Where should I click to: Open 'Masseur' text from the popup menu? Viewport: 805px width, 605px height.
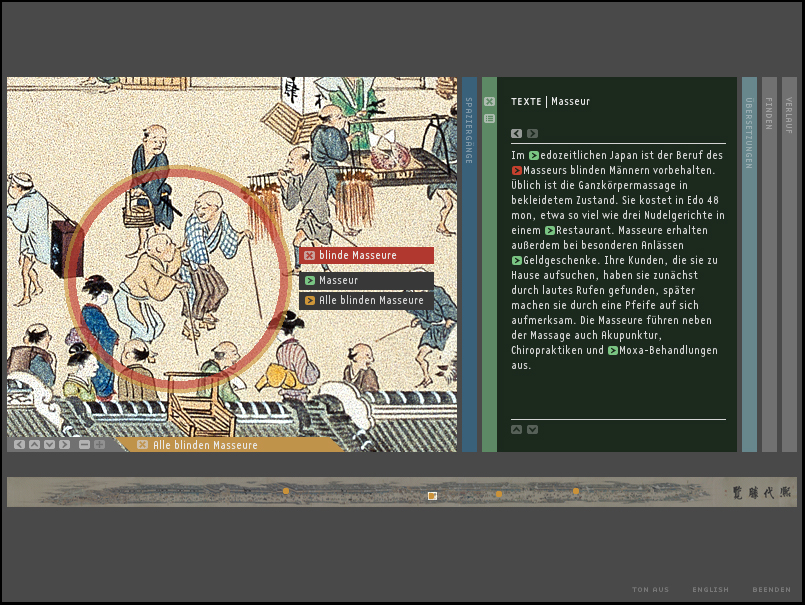pos(367,280)
